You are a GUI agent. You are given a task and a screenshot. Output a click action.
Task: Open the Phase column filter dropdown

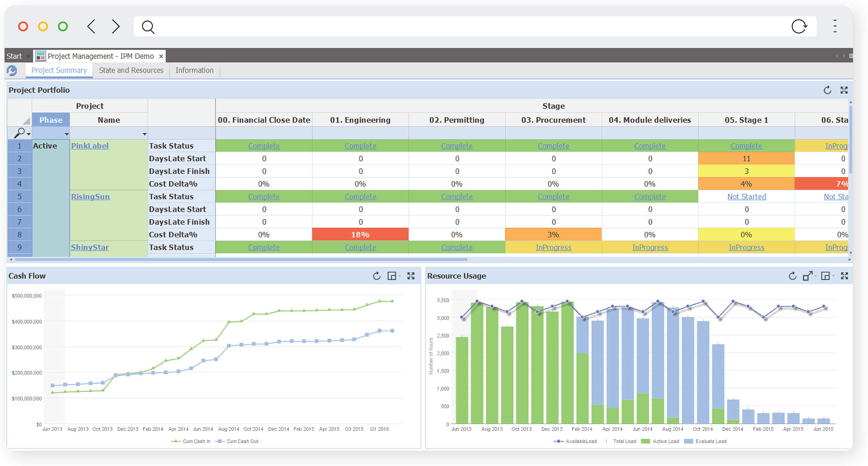click(66, 134)
